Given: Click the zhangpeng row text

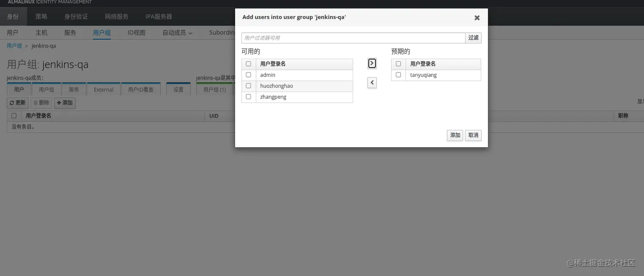Looking at the screenshot, I should point(273,97).
